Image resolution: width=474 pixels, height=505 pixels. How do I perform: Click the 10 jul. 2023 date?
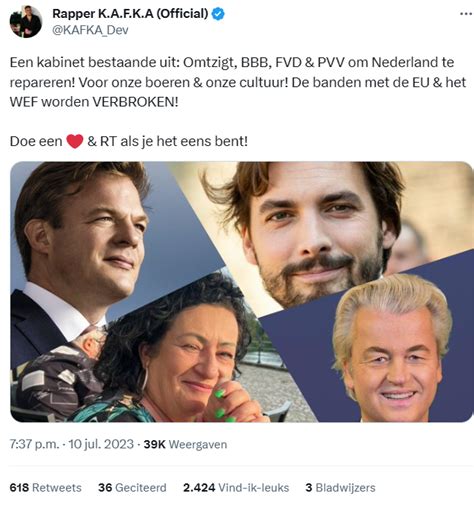pyautogui.click(x=101, y=444)
